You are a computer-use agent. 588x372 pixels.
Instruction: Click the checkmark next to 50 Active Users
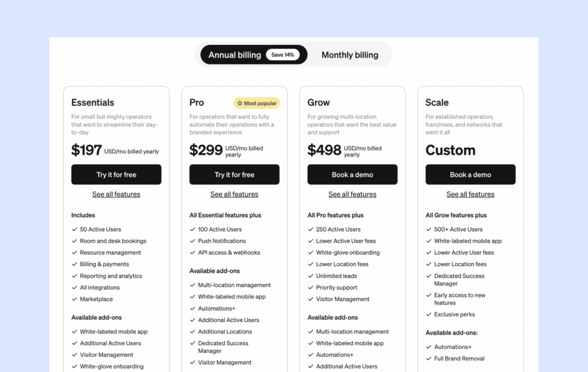tap(74, 229)
